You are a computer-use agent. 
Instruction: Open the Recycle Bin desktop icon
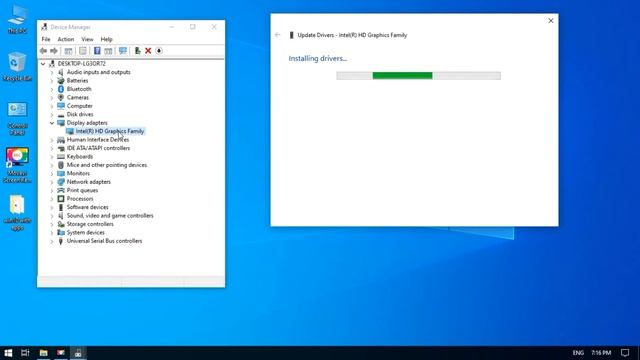point(17,67)
